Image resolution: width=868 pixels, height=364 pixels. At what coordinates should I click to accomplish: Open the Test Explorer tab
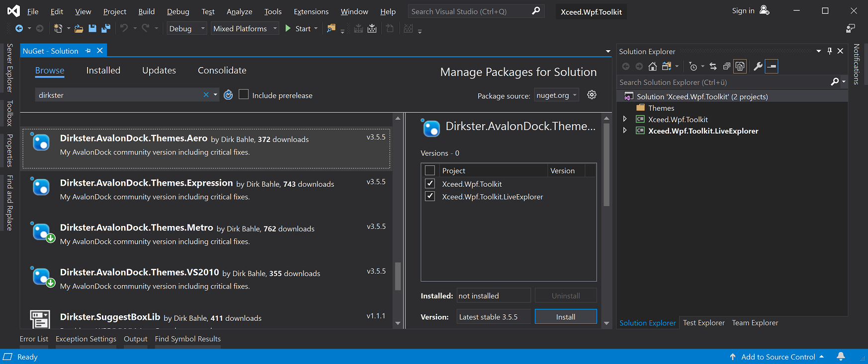click(704, 323)
